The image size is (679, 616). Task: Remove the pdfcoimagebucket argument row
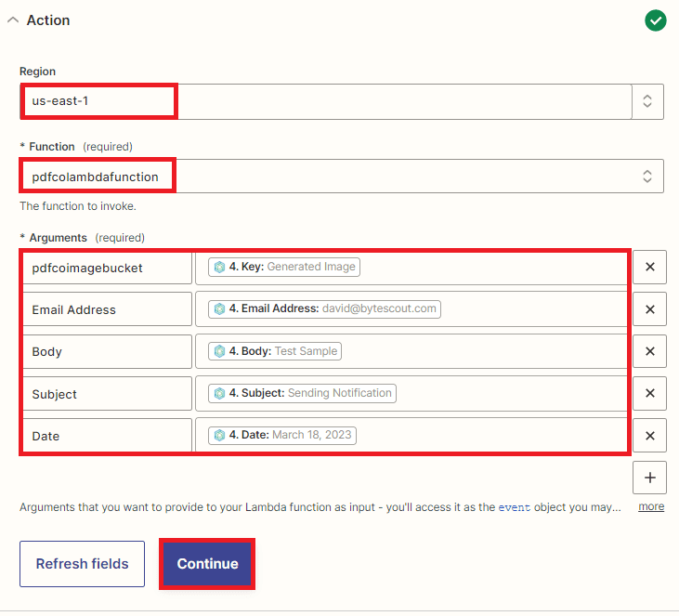(x=649, y=268)
